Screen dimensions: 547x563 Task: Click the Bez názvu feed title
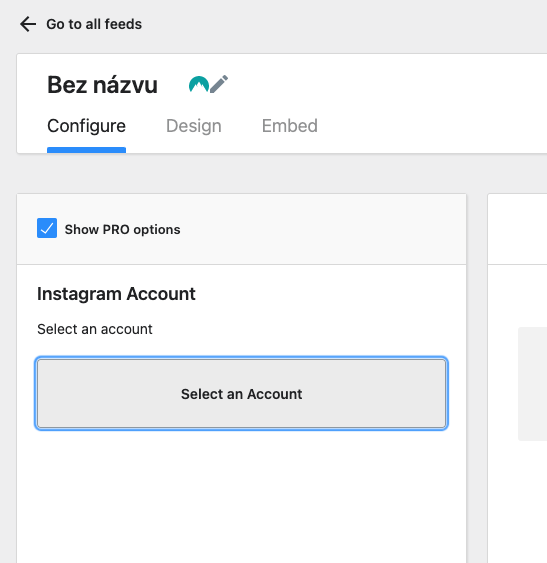pyautogui.click(x=102, y=85)
